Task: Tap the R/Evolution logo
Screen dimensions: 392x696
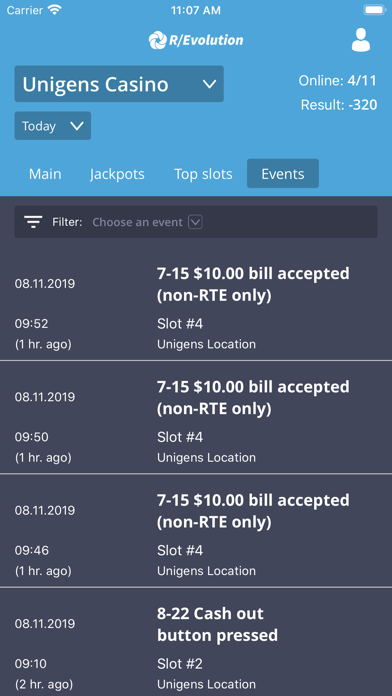Action: point(196,40)
